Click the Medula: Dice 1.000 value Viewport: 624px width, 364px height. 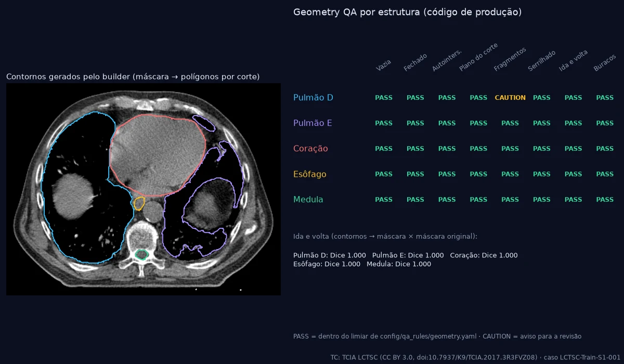point(399,264)
